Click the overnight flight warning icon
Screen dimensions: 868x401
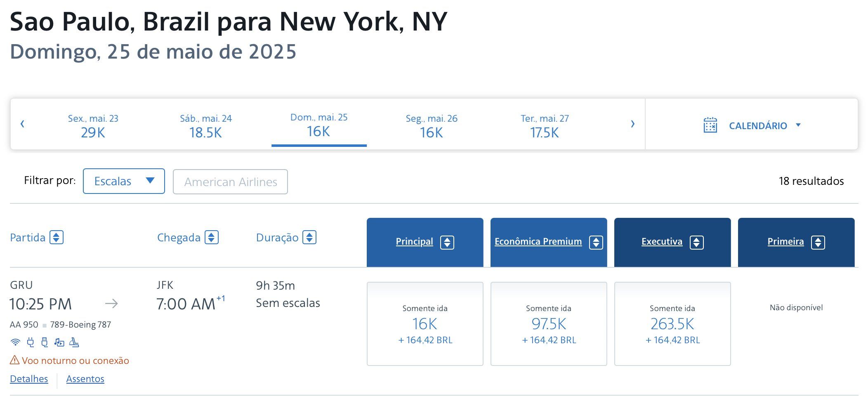tap(14, 360)
